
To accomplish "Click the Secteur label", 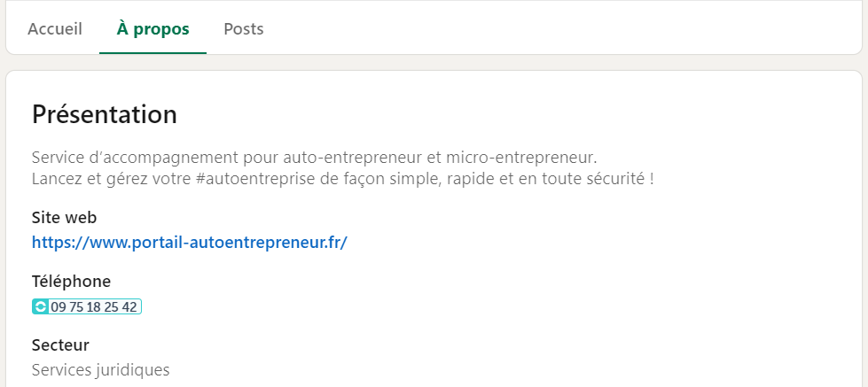I will pos(60,345).
